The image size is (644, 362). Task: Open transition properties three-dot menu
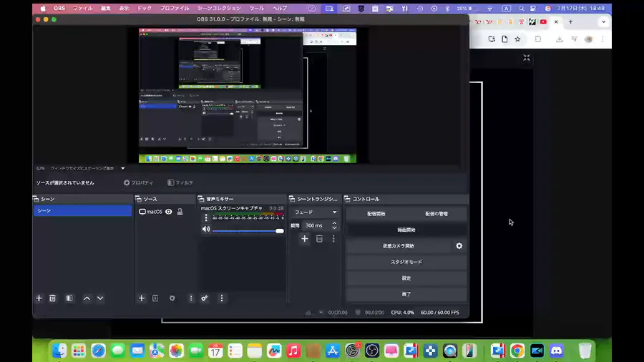click(333, 239)
